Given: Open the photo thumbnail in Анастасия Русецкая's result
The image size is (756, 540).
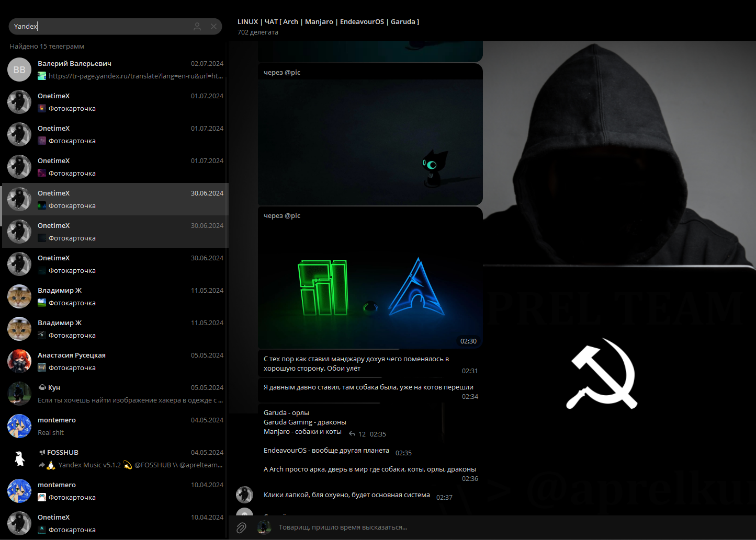Looking at the screenshot, I should click(x=42, y=368).
